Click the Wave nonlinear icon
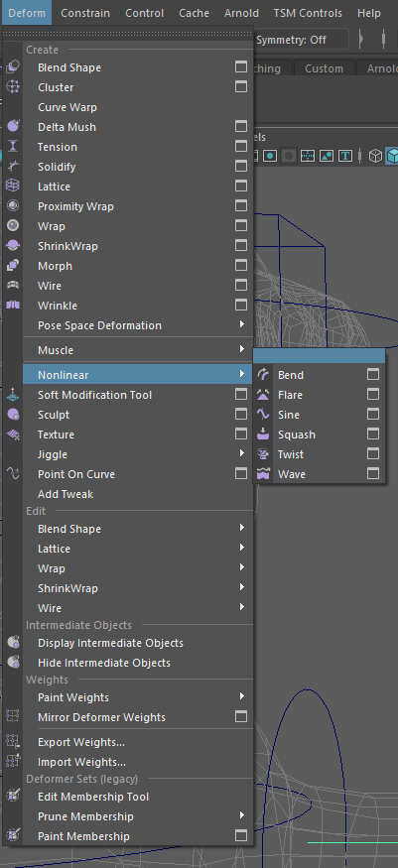The width and height of the screenshot is (398, 868). click(263, 474)
